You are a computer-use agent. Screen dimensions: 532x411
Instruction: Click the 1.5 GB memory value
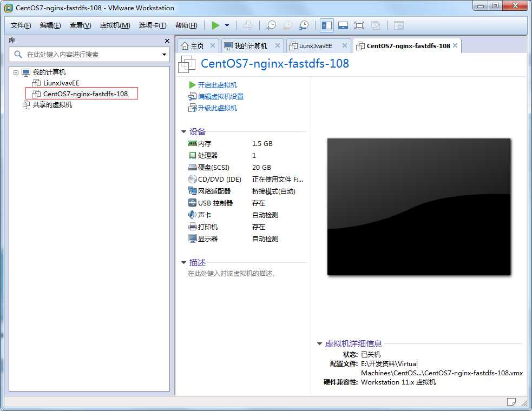pos(262,144)
